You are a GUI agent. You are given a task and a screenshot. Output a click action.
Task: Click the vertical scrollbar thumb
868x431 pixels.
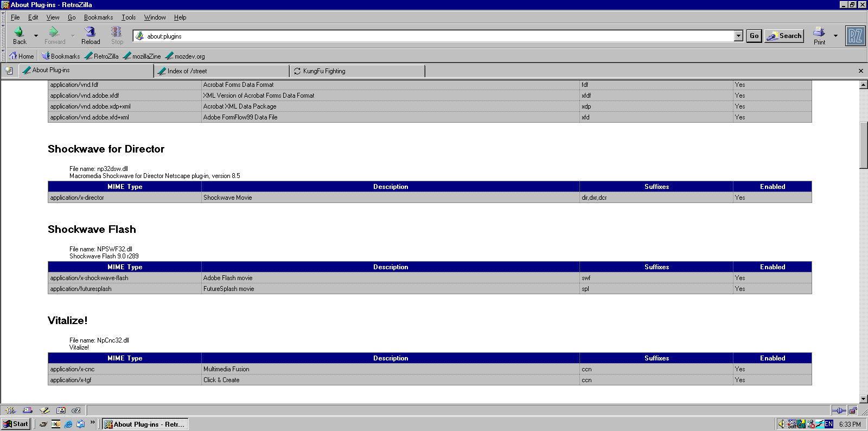(x=863, y=145)
